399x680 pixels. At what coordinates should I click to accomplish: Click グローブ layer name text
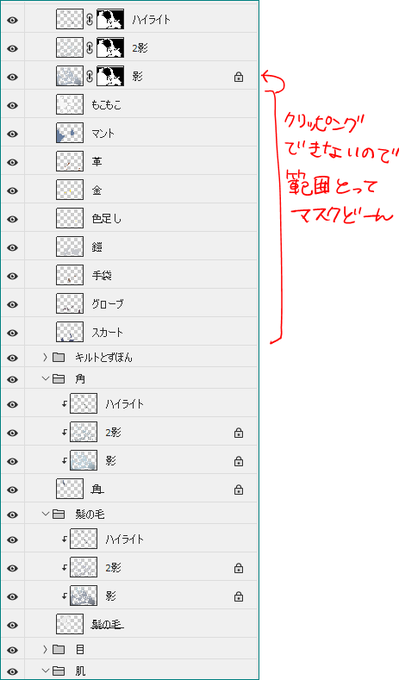[x=108, y=304]
